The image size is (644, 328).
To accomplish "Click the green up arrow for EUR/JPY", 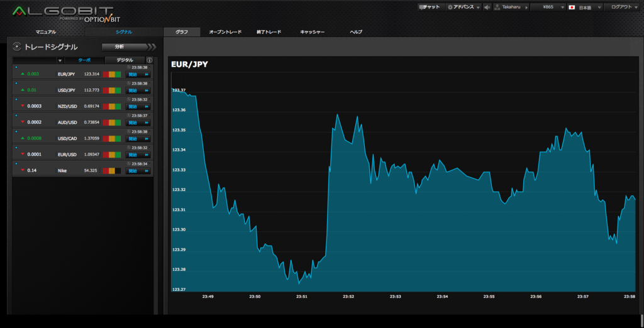I will pyautogui.click(x=23, y=74).
